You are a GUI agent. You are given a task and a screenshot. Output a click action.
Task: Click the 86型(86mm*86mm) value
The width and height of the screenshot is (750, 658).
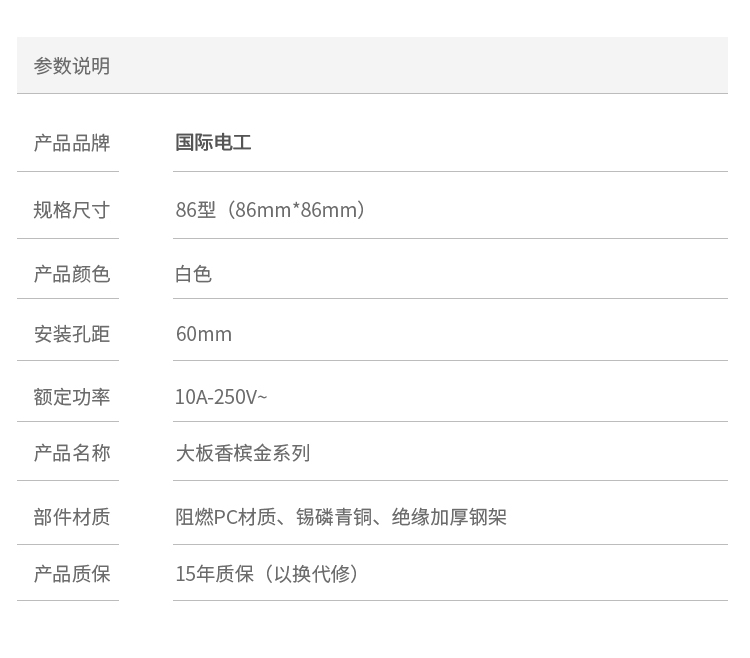[x=271, y=210]
